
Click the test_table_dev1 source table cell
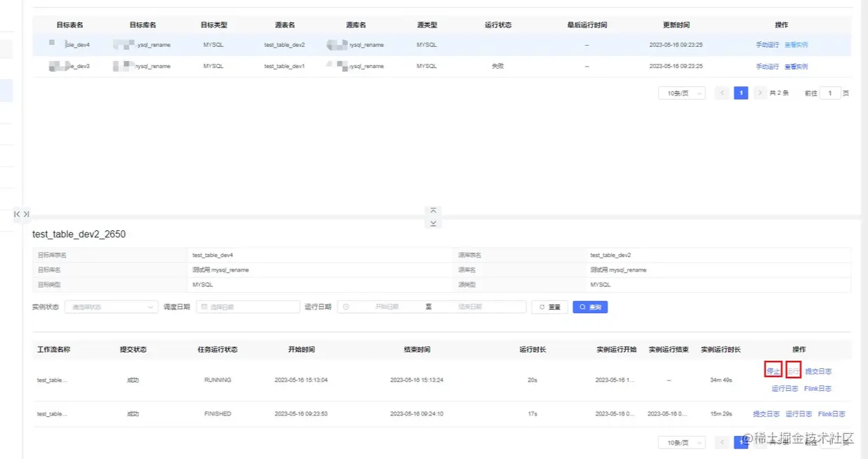pos(284,67)
